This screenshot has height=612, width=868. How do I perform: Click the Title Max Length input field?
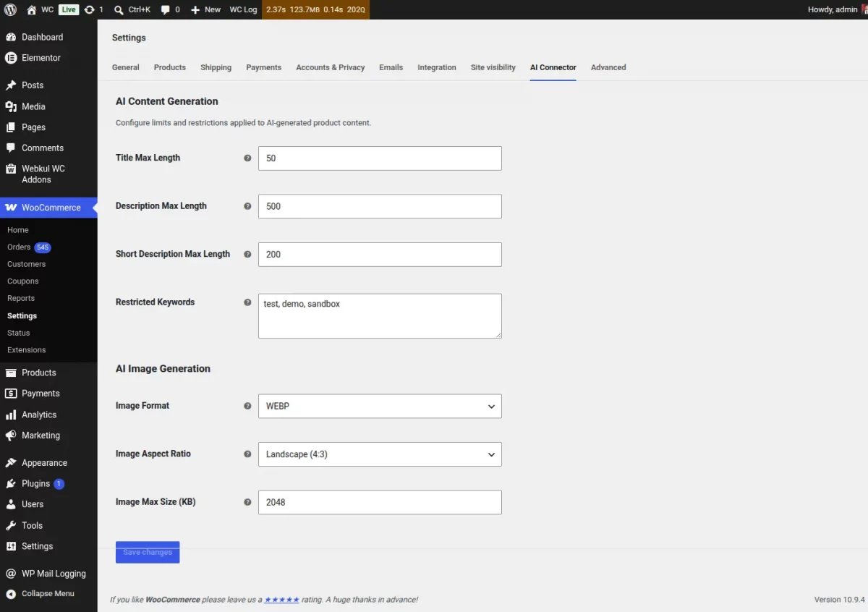(380, 158)
